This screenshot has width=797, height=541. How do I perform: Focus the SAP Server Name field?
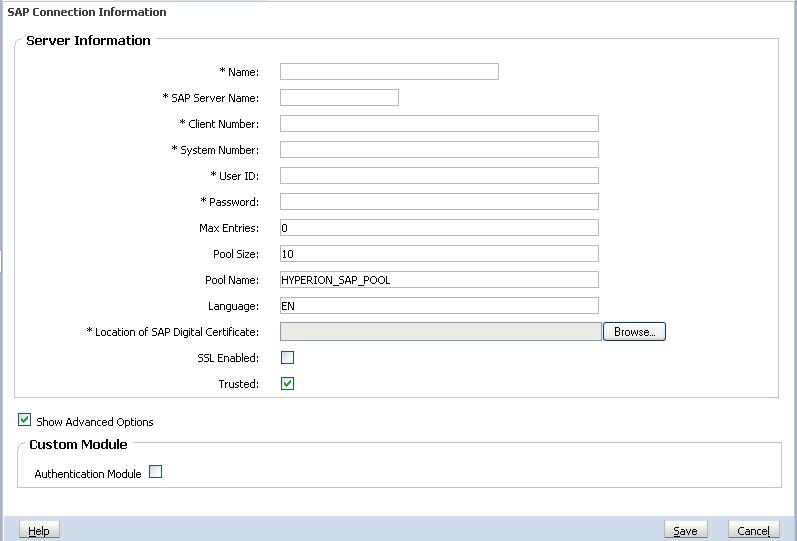point(339,98)
